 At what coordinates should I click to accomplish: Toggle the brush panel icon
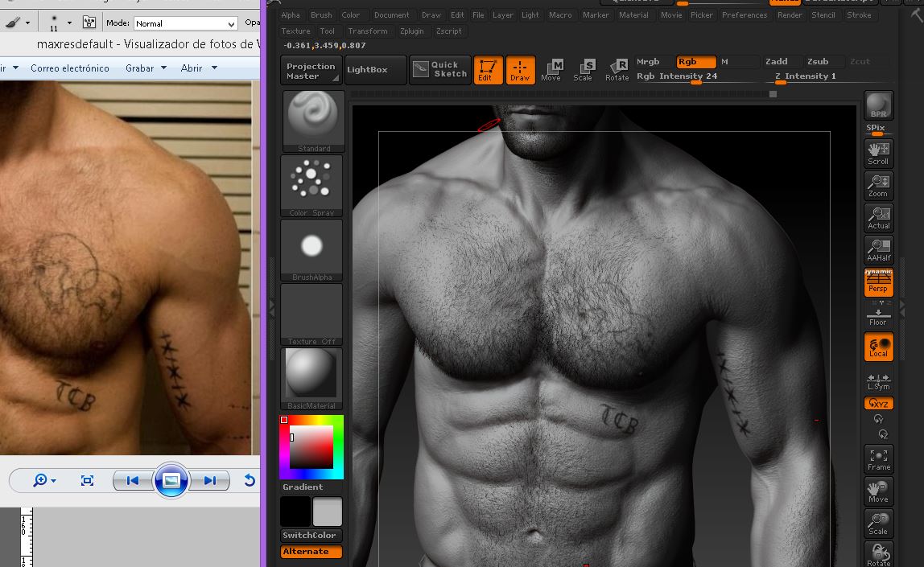click(x=89, y=23)
